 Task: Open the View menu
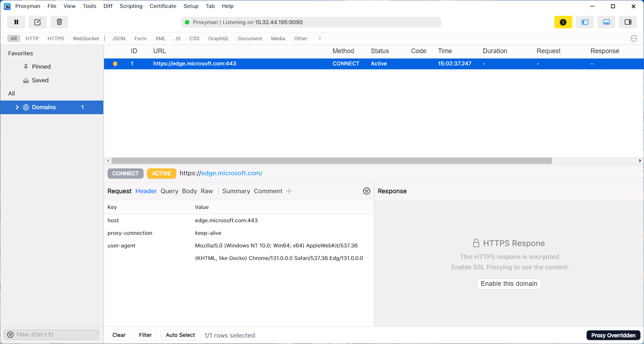point(70,6)
